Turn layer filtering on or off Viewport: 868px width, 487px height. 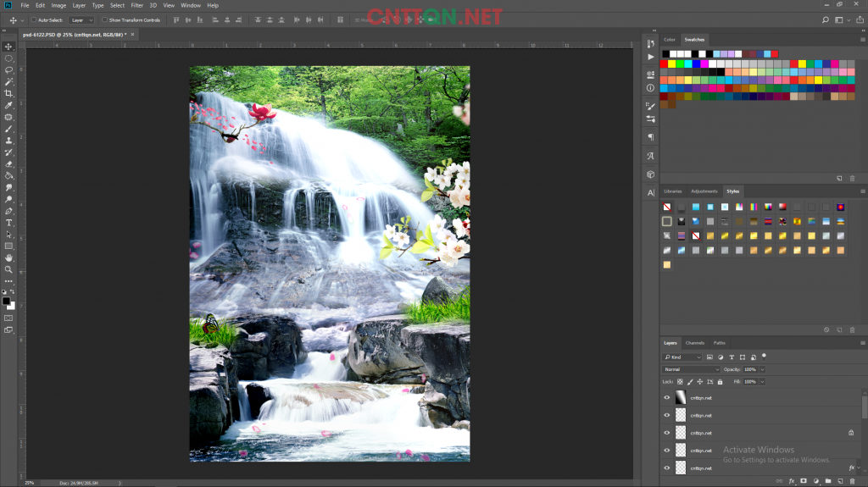tap(764, 357)
